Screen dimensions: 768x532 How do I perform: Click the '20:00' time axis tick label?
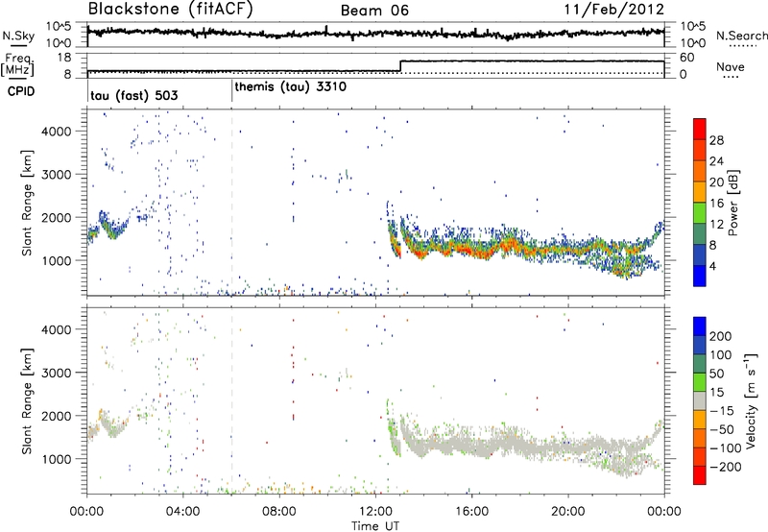tap(568, 512)
